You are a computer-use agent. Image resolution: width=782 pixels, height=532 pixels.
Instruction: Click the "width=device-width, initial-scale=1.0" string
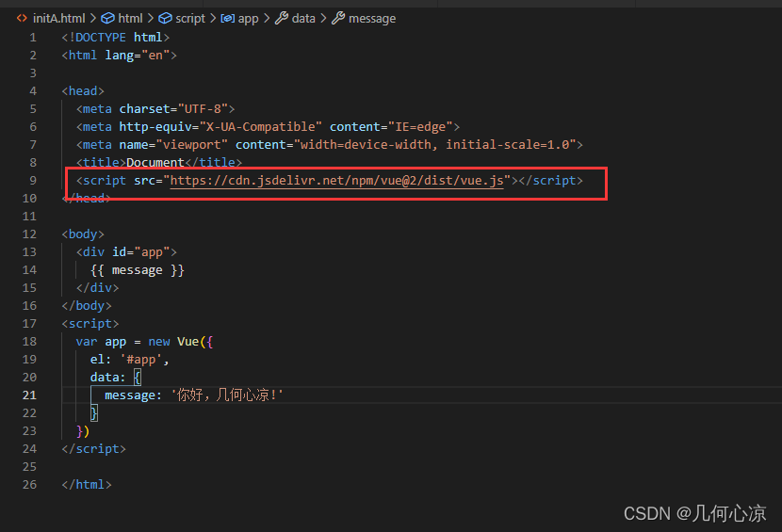click(x=434, y=145)
